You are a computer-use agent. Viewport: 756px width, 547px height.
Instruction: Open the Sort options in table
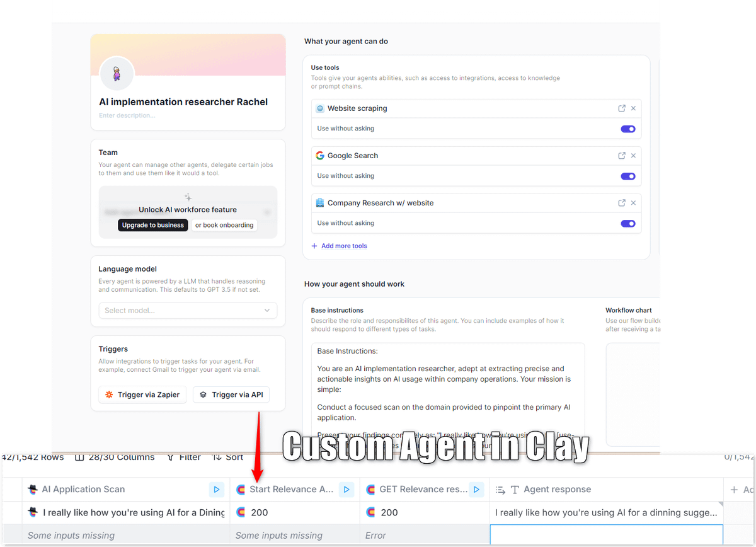[228, 457]
